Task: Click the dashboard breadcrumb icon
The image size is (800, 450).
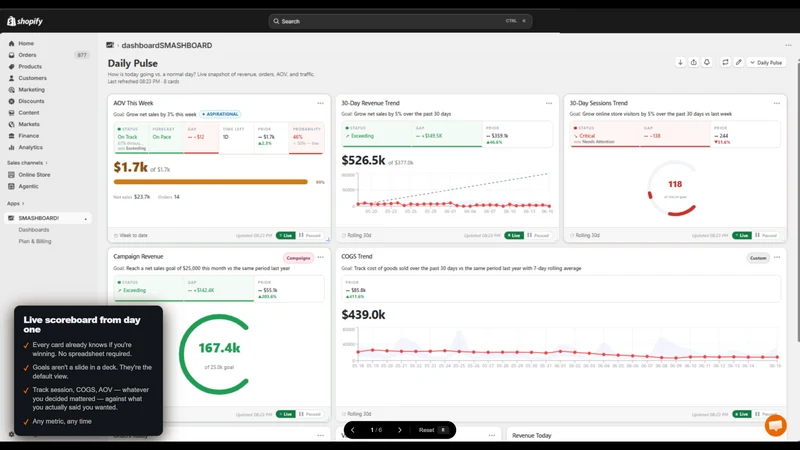Action: tap(110, 45)
